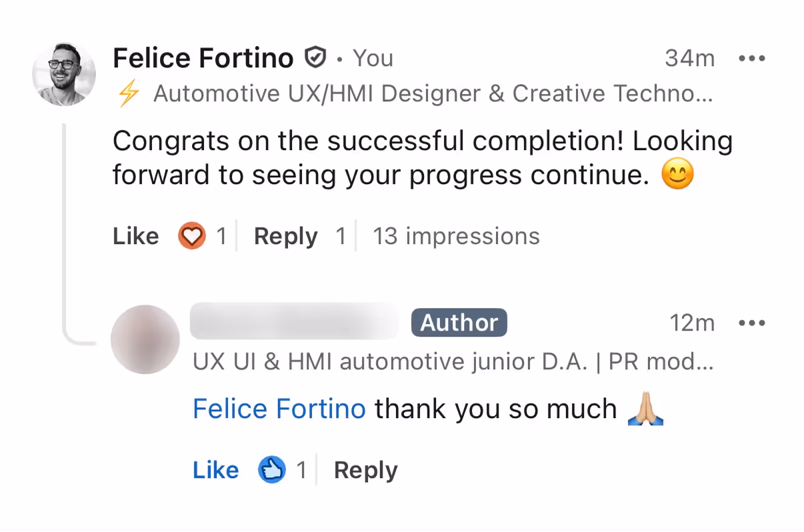Open the Felice Fortino mention link in the reply
Screen dimensions: 804x532
[279, 409]
